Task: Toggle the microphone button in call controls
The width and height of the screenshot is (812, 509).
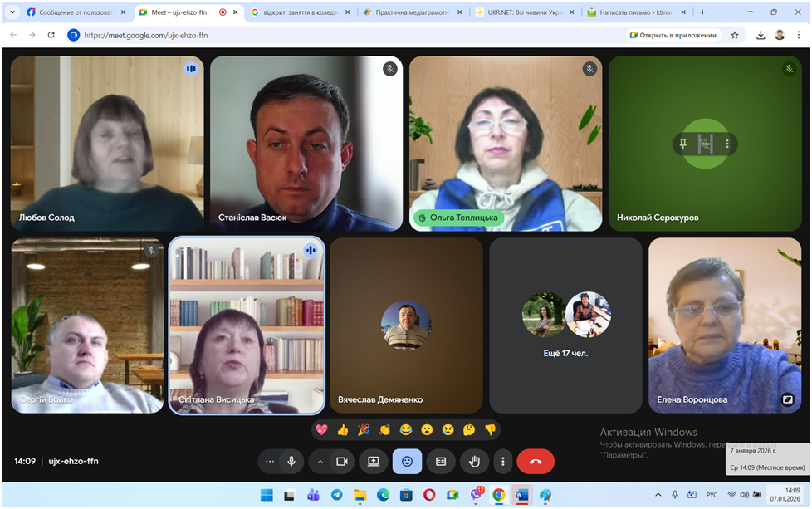Action: 291,461
